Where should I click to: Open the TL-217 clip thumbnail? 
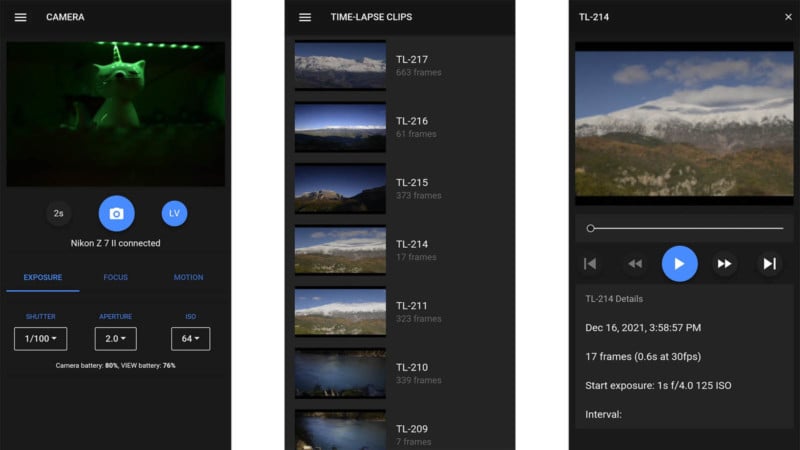(x=340, y=65)
